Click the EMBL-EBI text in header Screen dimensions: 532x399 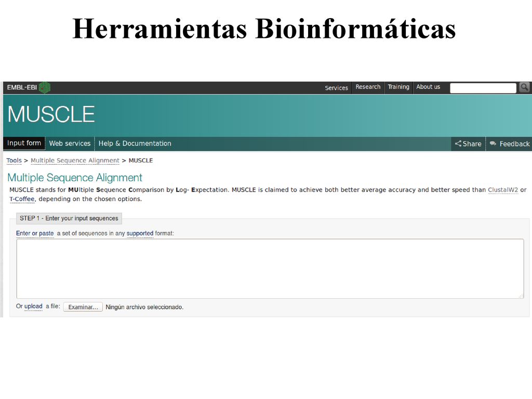tap(22, 87)
